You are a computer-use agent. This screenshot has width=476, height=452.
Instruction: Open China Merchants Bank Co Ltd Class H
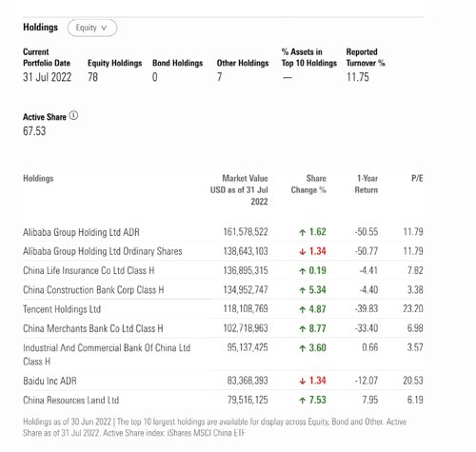tap(93, 328)
